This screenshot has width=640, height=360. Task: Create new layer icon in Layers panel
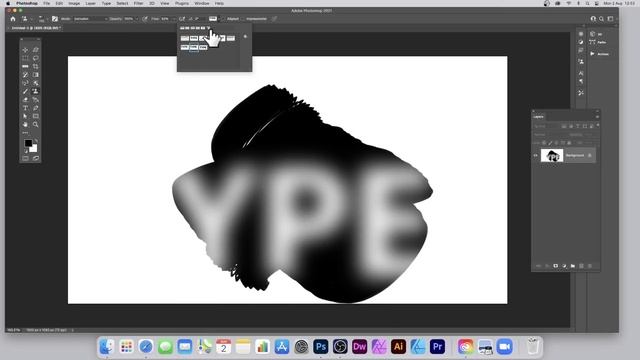coord(581,266)
